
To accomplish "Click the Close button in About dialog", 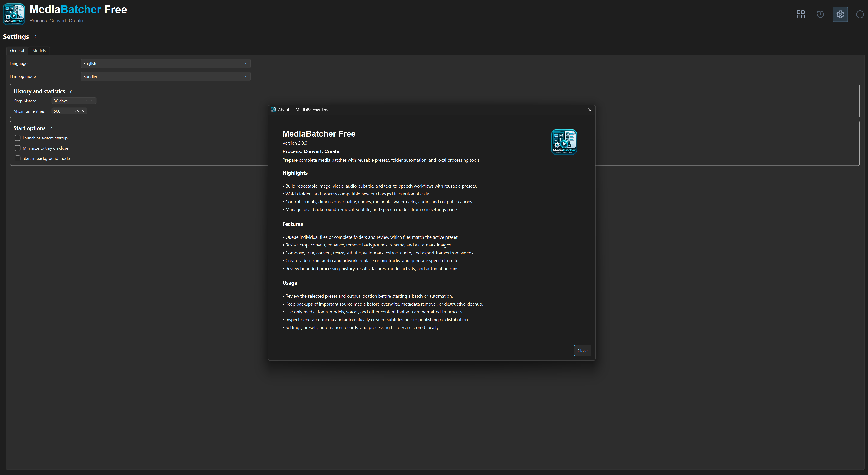I will (582, 351).
